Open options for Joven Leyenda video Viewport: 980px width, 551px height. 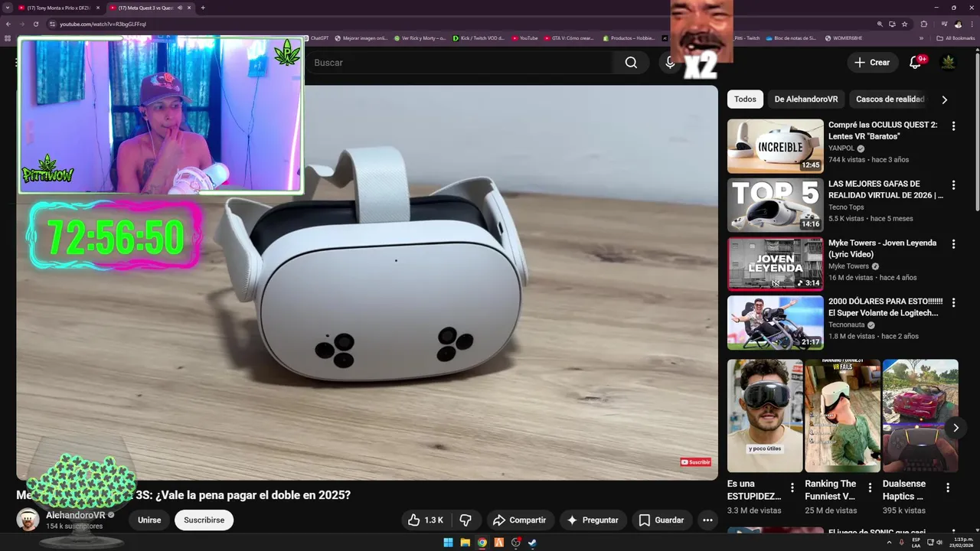[953, 244]
